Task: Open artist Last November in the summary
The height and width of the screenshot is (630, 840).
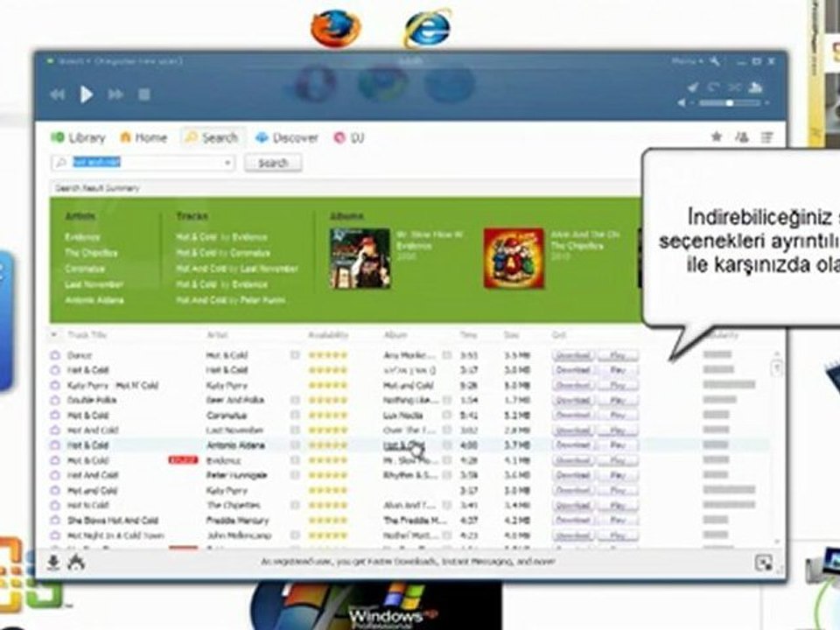Action: click(x=94, y=284)
